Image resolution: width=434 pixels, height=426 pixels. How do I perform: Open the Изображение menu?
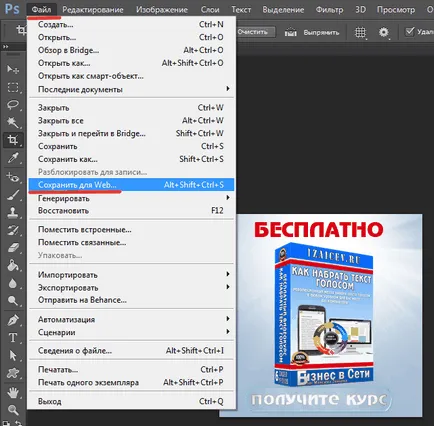click(162, 10)
